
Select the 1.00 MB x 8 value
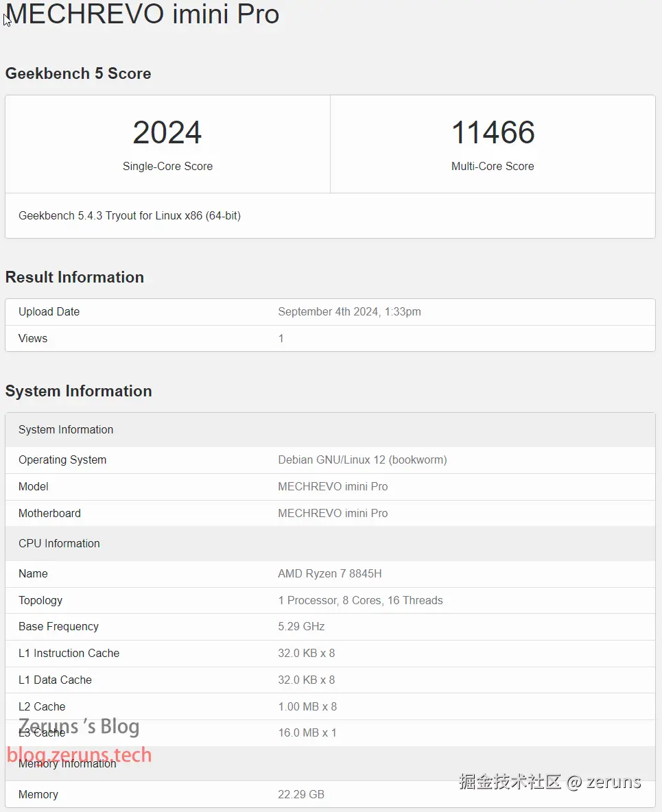click(x=308, y=707)
